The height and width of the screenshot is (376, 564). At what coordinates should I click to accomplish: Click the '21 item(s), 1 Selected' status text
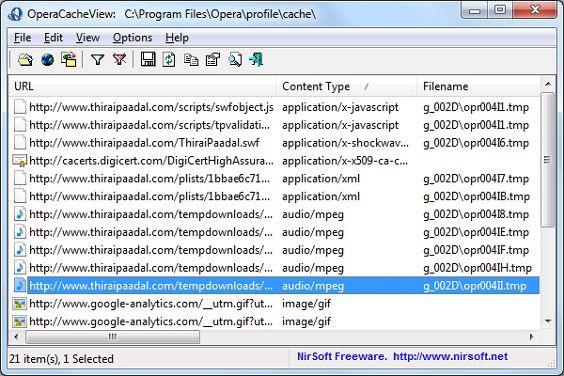(62, 359)
